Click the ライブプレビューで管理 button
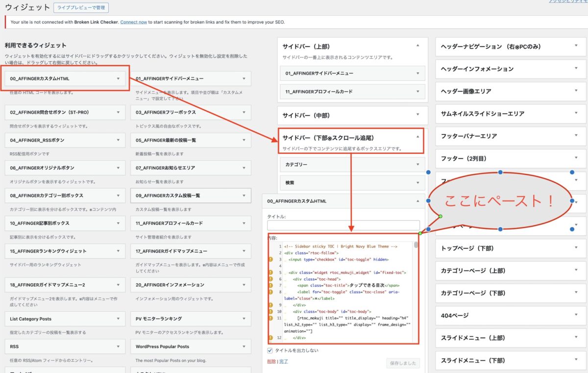Viewport: 588px width, 373px height. (81, 8)
